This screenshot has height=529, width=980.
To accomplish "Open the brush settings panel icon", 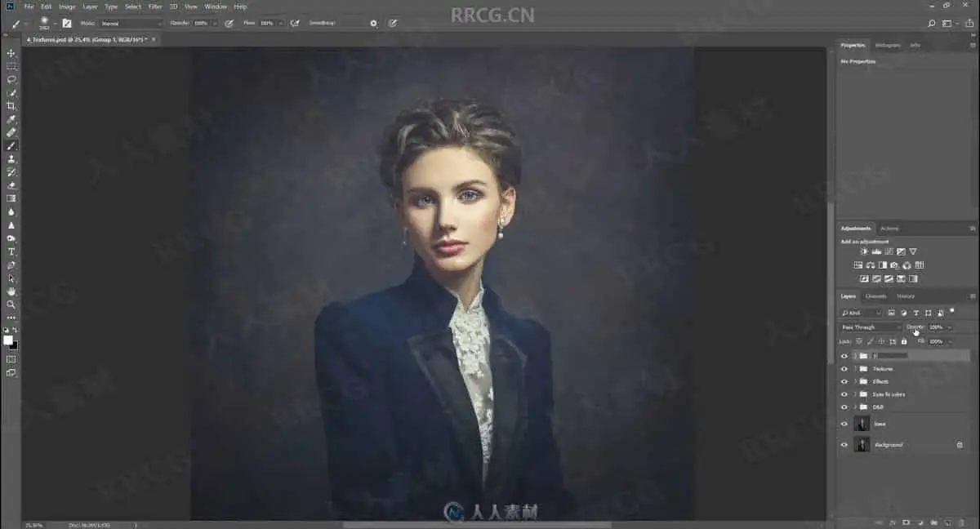I will click(67, 24).
